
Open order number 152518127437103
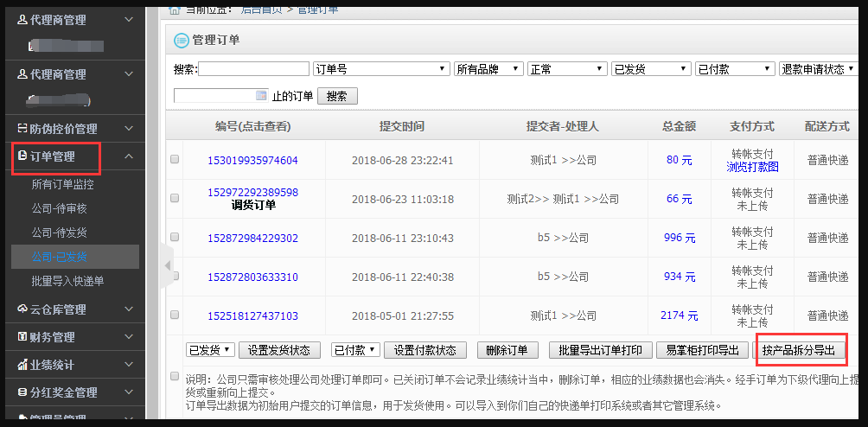pos(253,316)
